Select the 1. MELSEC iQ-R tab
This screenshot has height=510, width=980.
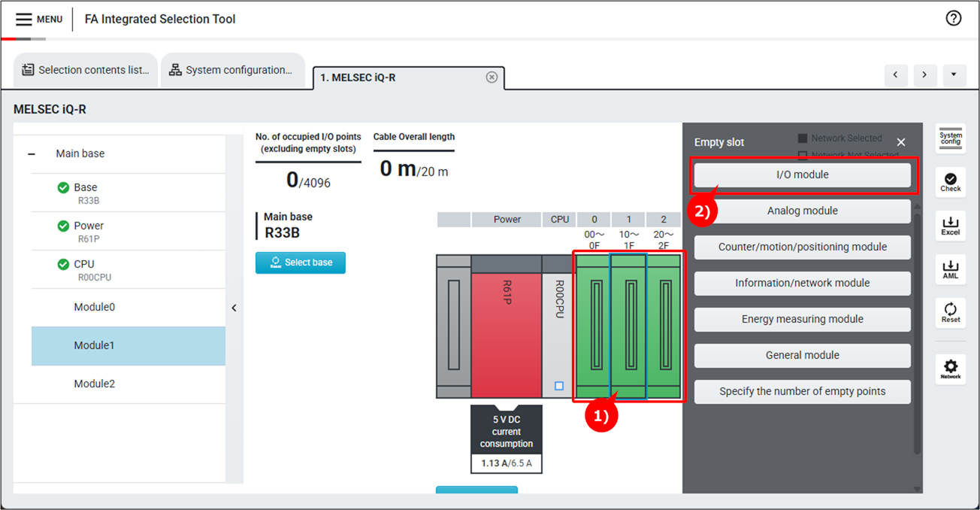(x=408, y=77)
